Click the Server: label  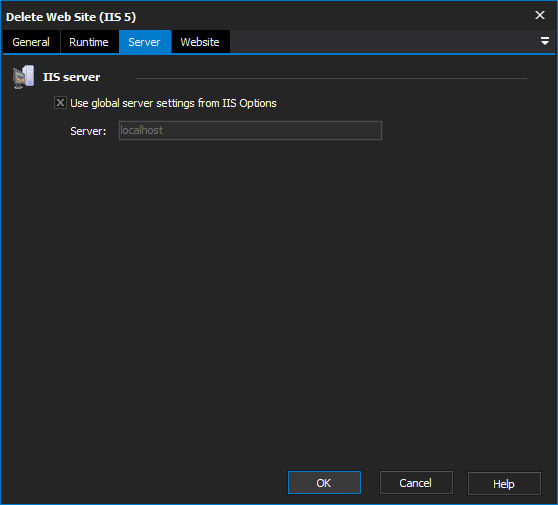(88, 131)
